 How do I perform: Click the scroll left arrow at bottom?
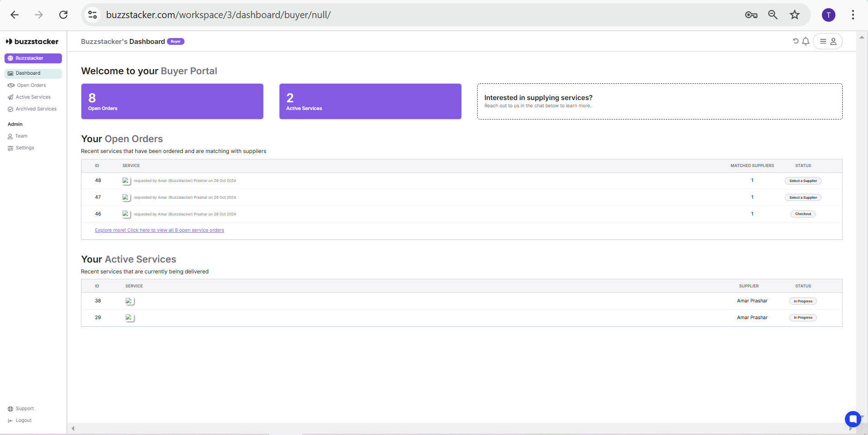[73, 428]
